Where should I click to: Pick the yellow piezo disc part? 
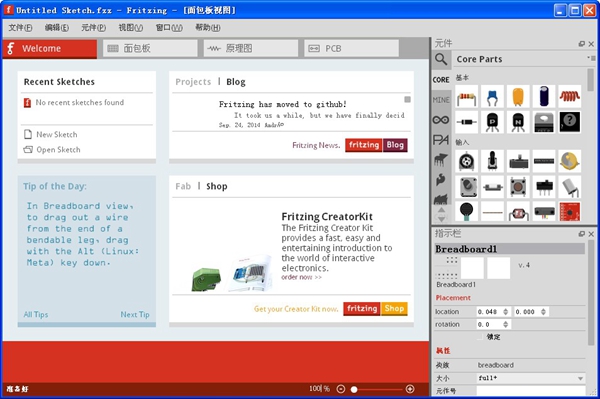click(570, 161)
